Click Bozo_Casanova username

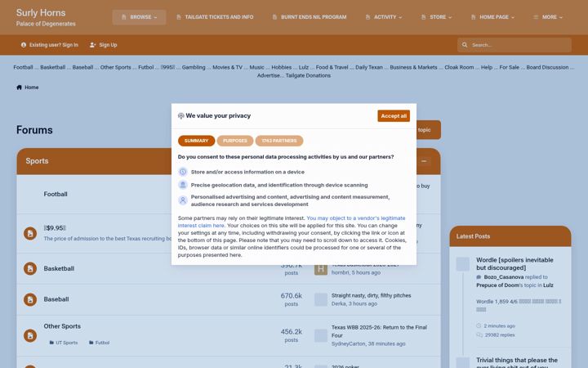tap(504, 277)
